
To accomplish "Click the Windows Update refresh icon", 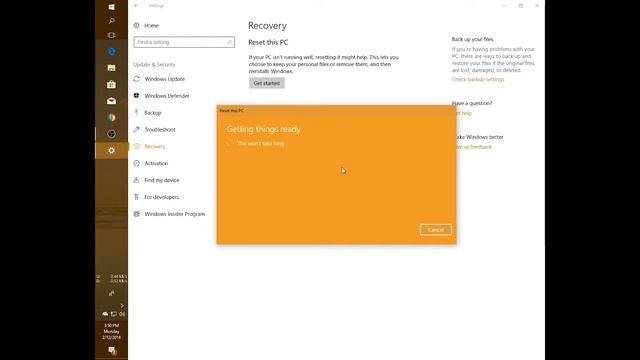I will 136,79.
